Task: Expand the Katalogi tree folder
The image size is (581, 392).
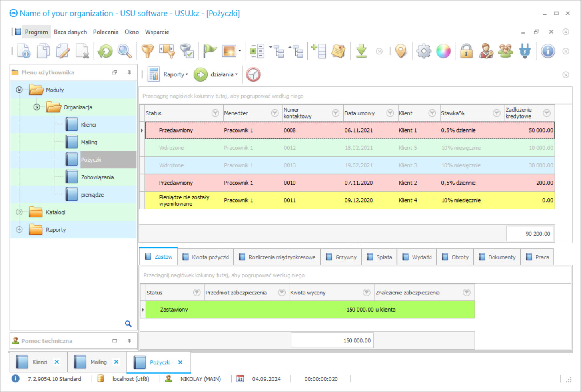Action: [19, 212]
